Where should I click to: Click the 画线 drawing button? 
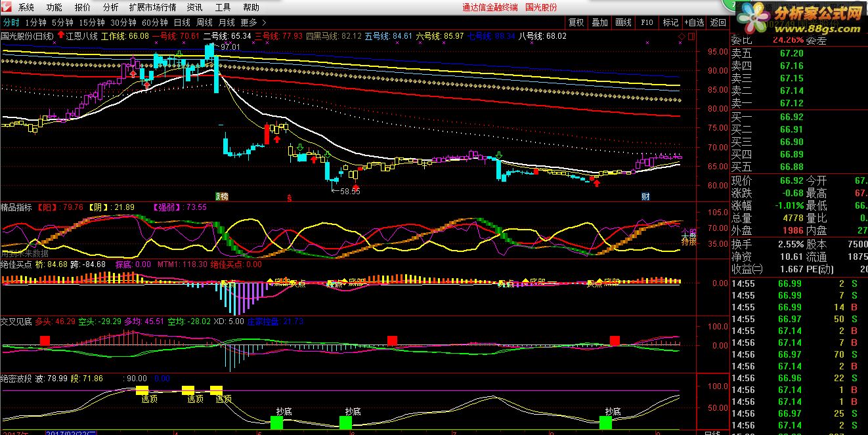pos(623,22)
